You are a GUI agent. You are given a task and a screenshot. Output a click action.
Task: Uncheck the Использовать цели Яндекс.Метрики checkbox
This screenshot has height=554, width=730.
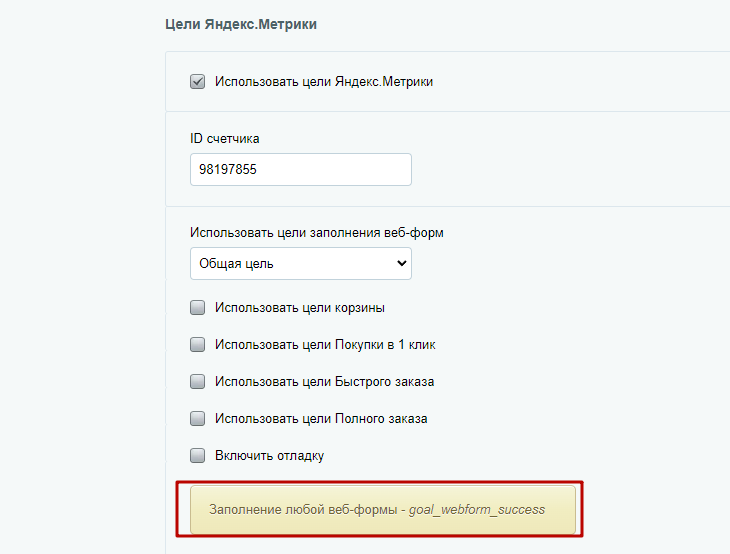[197, 81]
